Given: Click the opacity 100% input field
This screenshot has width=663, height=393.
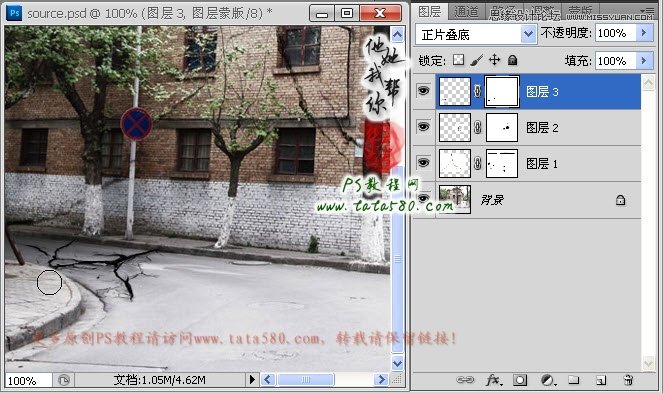Looking at the screenshot, I should (616, 33).
